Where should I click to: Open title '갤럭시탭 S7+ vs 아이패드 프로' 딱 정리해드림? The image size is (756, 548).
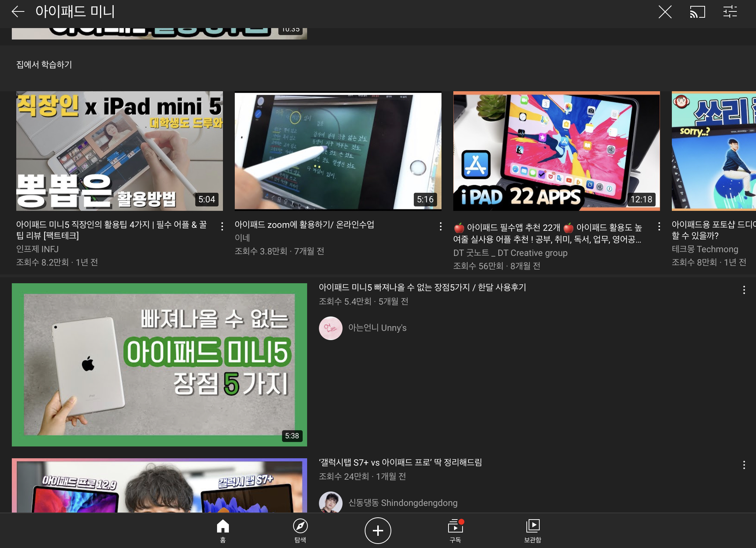tap(401, 462)
